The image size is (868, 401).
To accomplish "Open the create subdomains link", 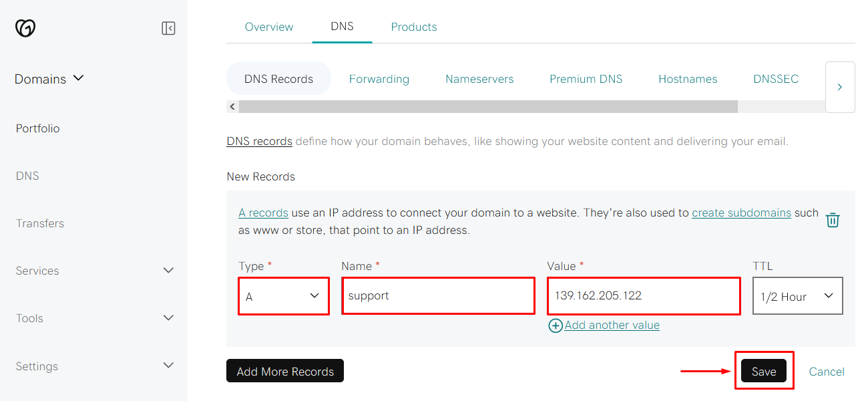I will 741,213.
